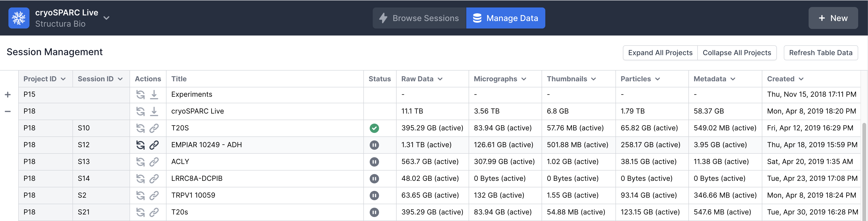
Task: Select 'EMPIAR 10249 - ADH' title cell
Action: click(265, 145)
